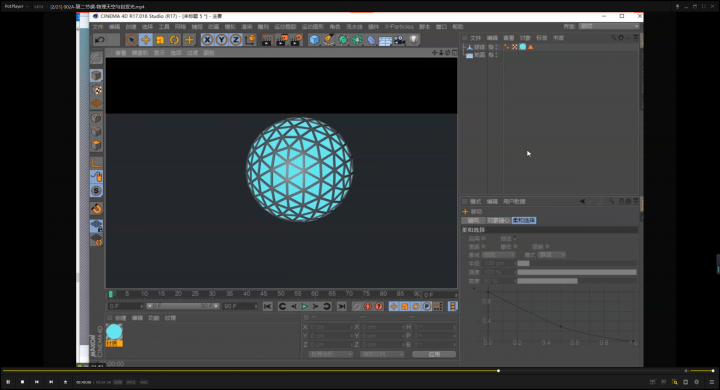Viewport: 720px width, 390px height.
Task: Click Make Editable icon in left sidebar
Action: (x=96, y=58)
